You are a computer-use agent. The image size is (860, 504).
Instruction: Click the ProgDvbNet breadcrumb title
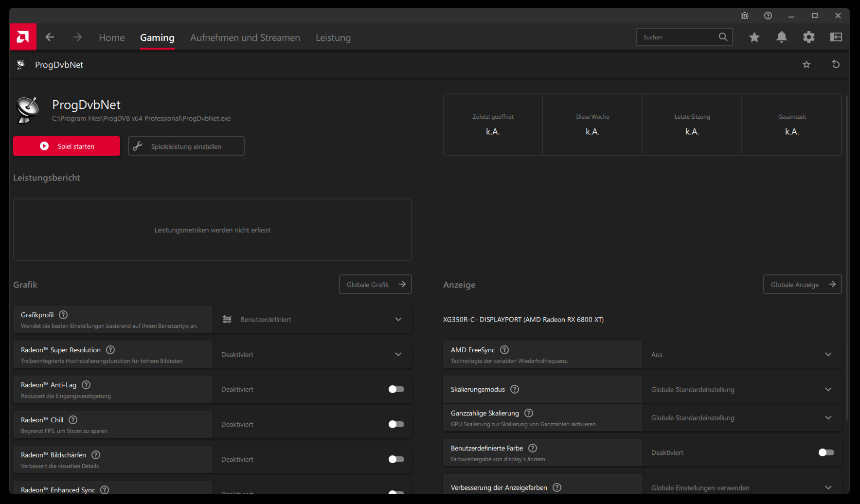click(x=59, y=65)
